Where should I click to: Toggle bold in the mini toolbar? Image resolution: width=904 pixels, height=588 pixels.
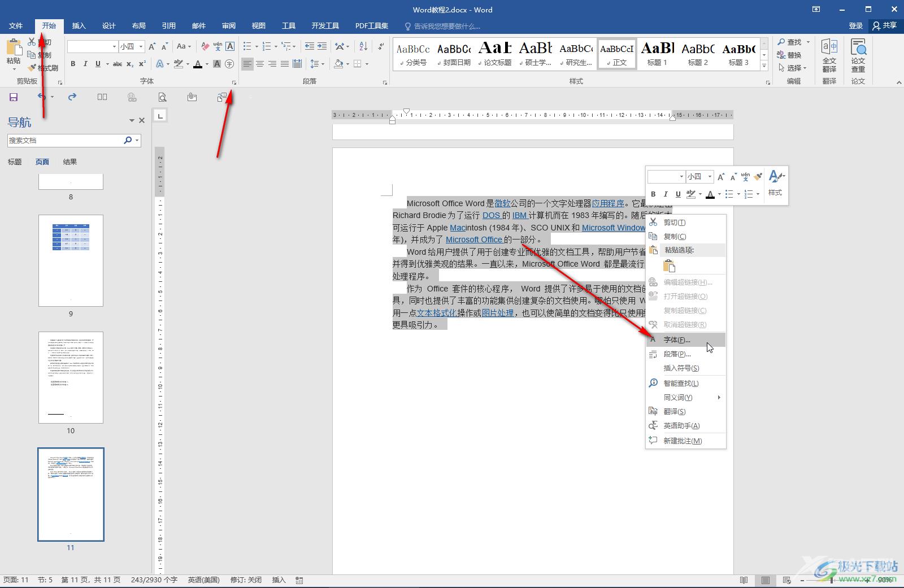(653, 194)
